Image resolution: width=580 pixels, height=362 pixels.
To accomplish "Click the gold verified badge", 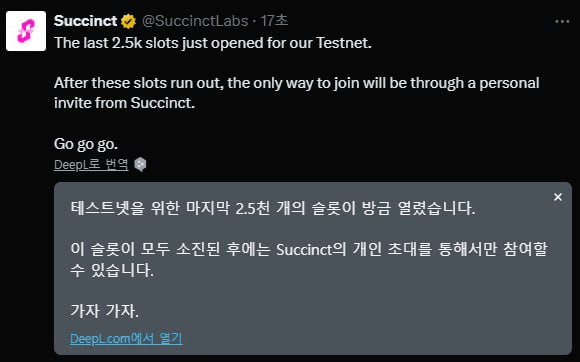I will [x=128, y=21].
